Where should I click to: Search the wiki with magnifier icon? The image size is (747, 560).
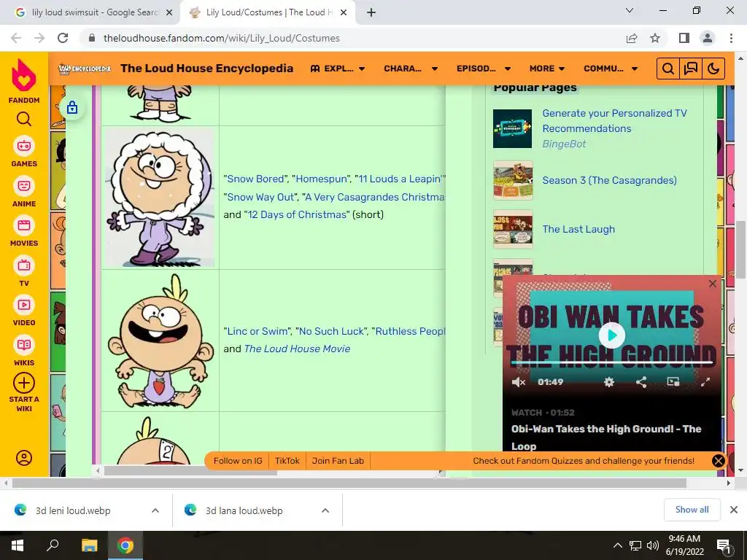point(668,69)
